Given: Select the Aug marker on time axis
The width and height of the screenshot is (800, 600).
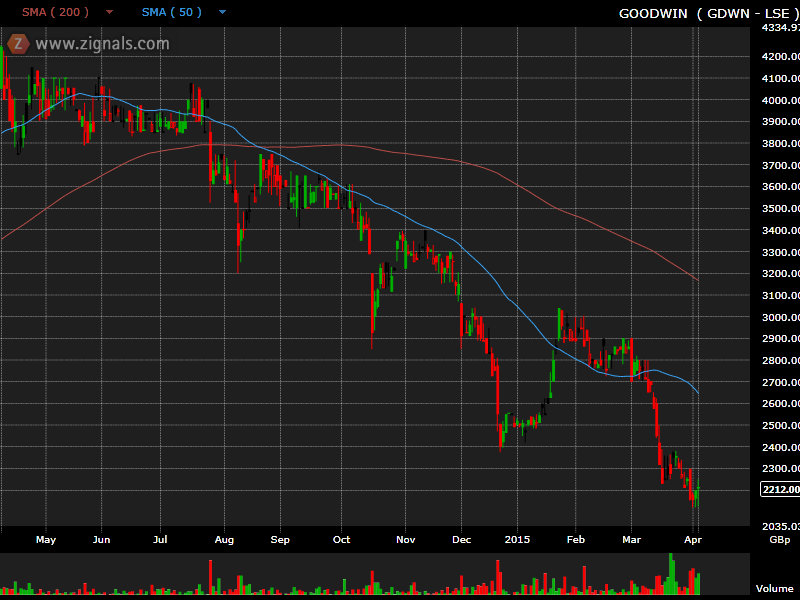Looking at the screenshot, I should [x=224, y=539].
